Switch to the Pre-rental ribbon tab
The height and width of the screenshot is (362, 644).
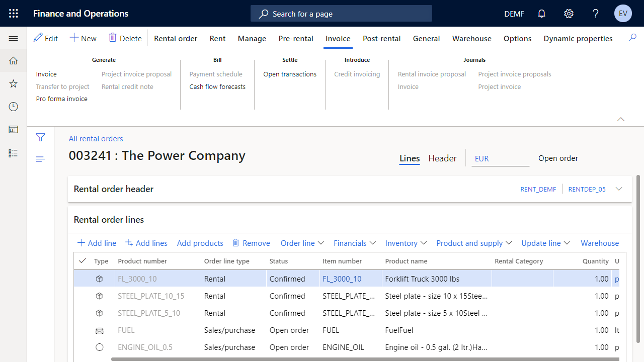pyautogui.click(x=296, y=38)
